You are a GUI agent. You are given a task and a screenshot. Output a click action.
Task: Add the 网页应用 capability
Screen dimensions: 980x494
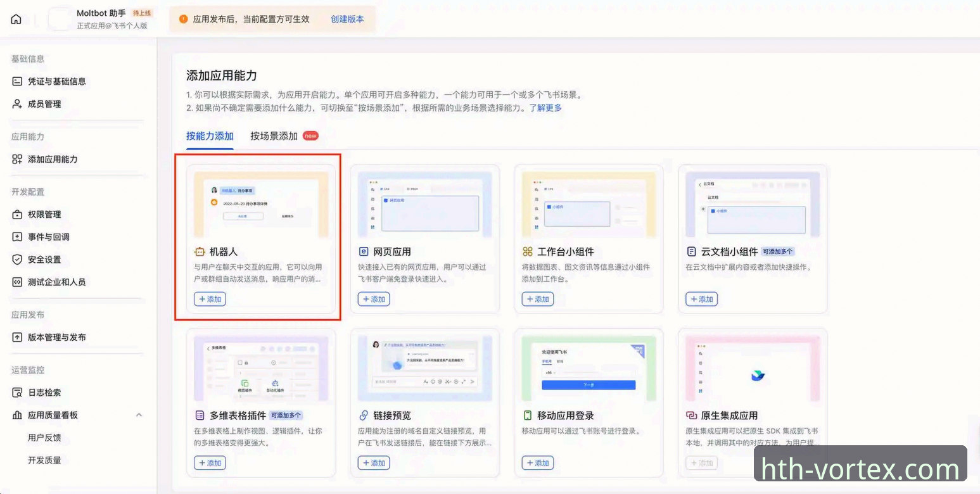(x=374, y=299)
